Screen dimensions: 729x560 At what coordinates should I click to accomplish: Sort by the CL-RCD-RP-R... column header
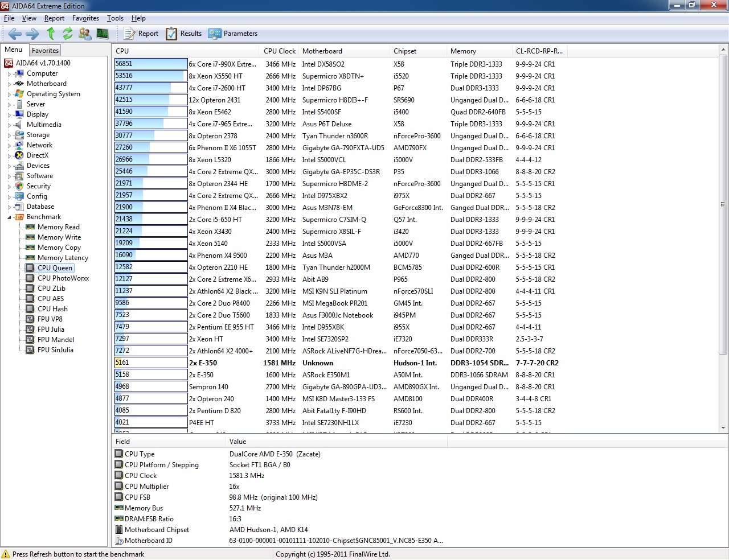point(539,51)
